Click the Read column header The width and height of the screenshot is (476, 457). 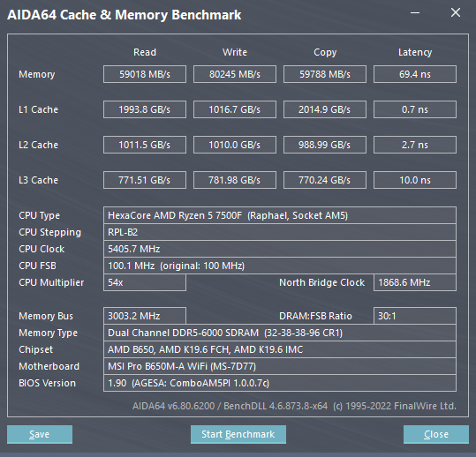145,52
